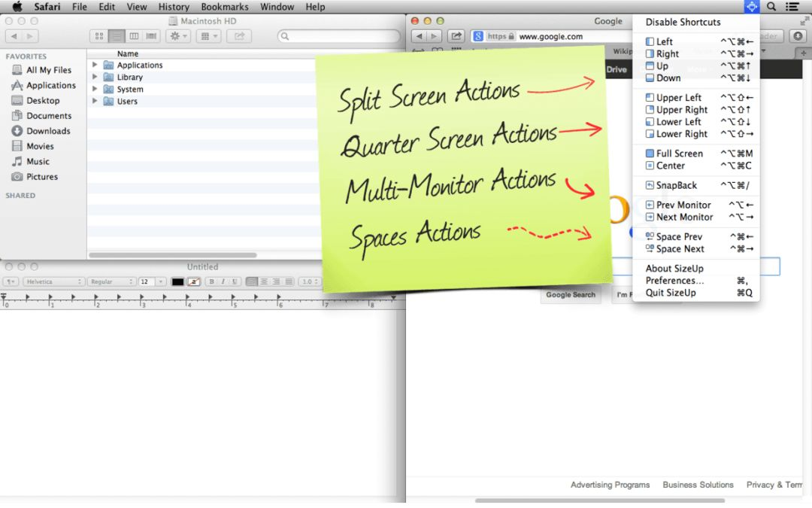The width and height of the screenshot is (812, 508).
Task: Expand the Users folder row
Action: (x=95, y=101)
